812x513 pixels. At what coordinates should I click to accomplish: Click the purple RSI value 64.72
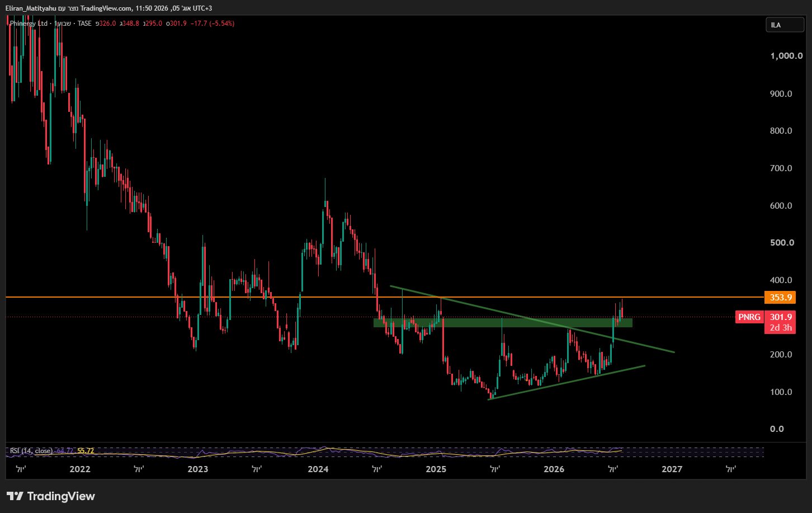(65, 451)
